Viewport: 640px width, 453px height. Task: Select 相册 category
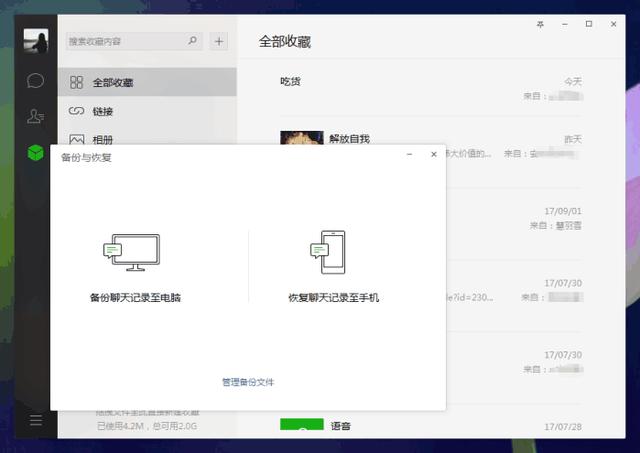pyautogui.click(x=102, y=140)
